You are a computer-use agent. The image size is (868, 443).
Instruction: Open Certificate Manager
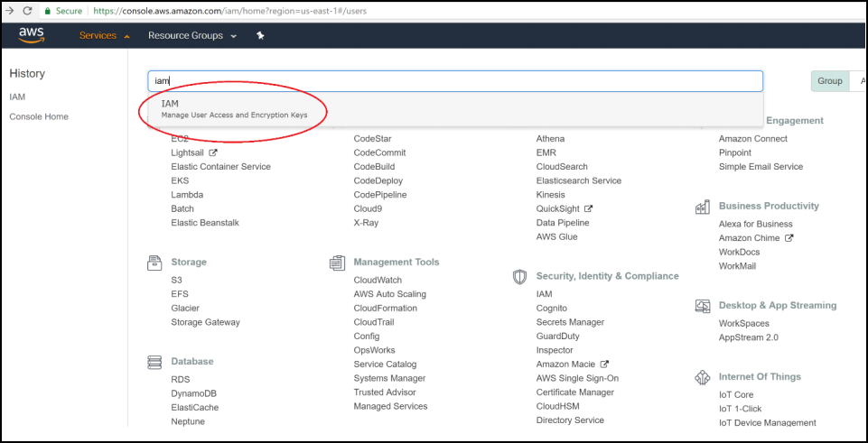click(x=575, y=392)
